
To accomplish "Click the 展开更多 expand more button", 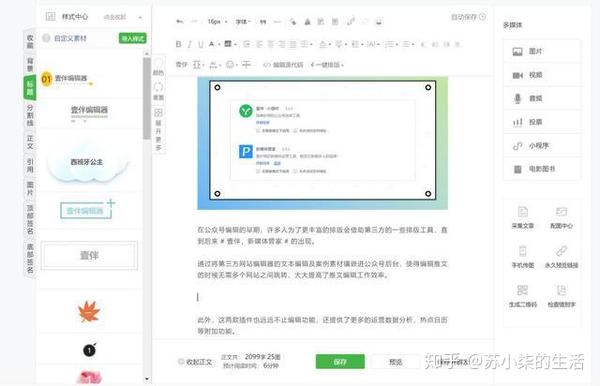I will coord(158,129).
